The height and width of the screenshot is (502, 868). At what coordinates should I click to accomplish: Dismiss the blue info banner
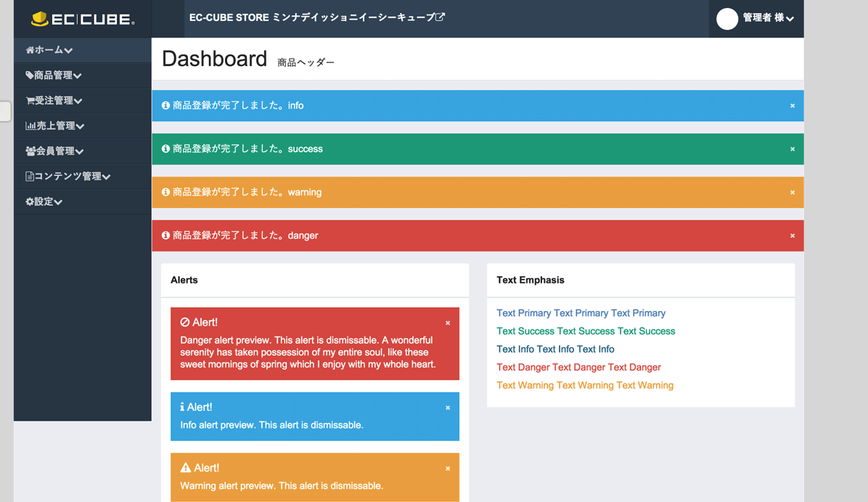(793, 106)
